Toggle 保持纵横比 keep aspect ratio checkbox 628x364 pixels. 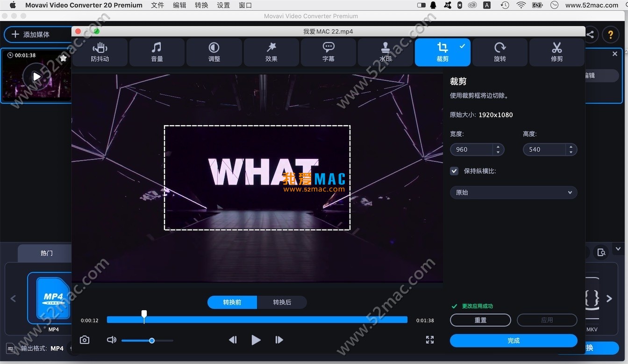[x=454, y=171]
